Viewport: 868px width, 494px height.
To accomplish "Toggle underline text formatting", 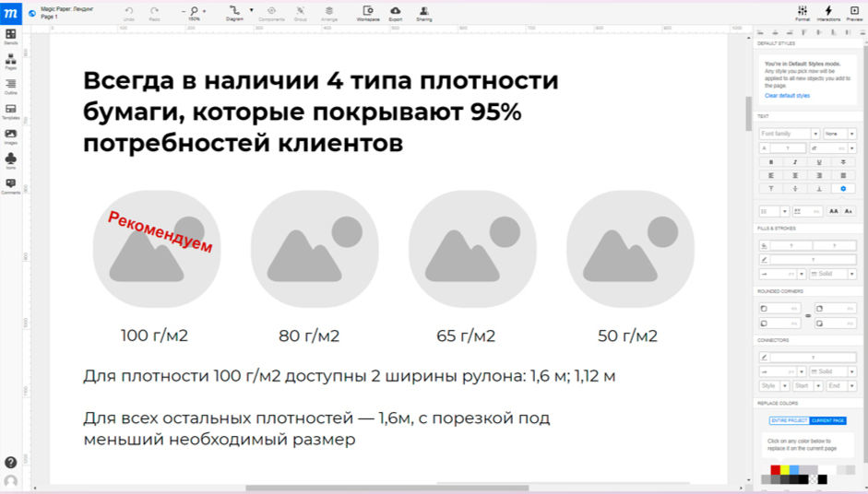I will (x=818, y=162).
